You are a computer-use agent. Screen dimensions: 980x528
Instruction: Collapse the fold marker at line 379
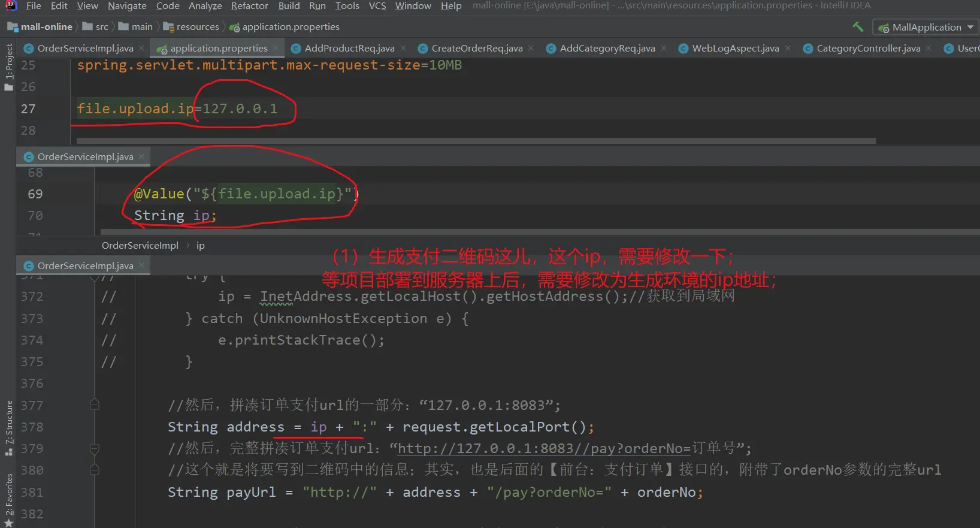point(95,449)
